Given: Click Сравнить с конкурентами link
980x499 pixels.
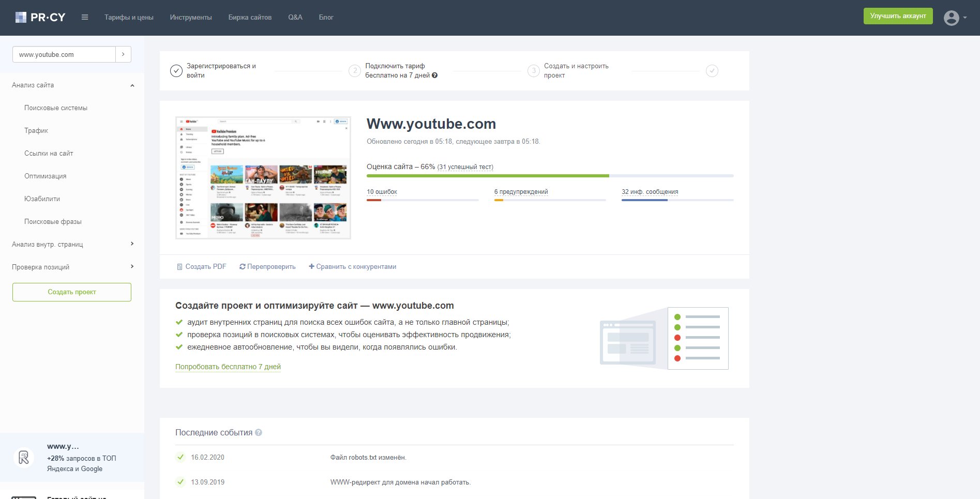Looking at the screenshot, I should pos(356,267).
